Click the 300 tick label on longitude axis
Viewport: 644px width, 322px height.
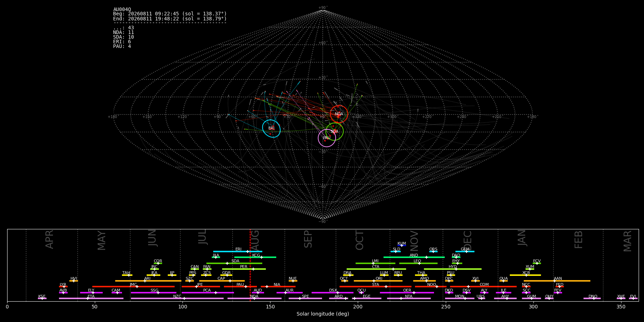tap(533, 307)
